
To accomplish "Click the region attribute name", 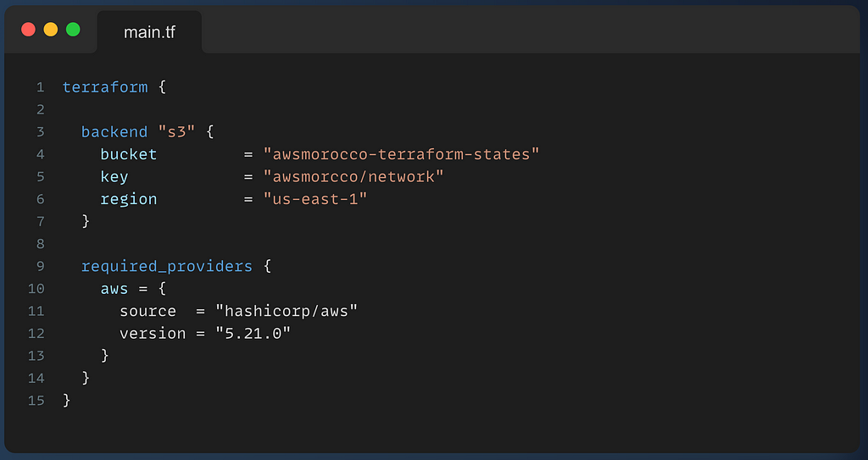I will 129,199.
